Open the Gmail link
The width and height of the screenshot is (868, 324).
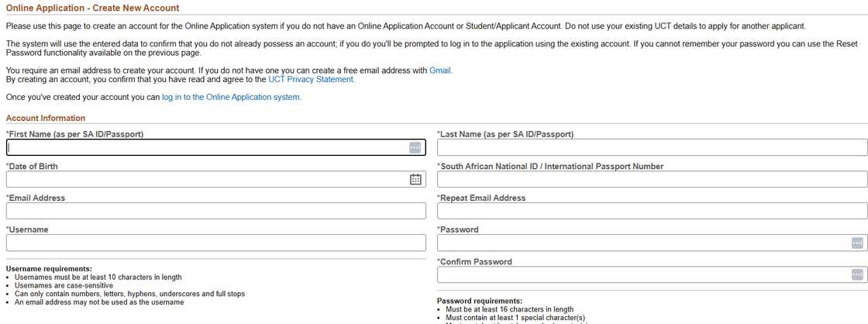click(x=440, y=71)
